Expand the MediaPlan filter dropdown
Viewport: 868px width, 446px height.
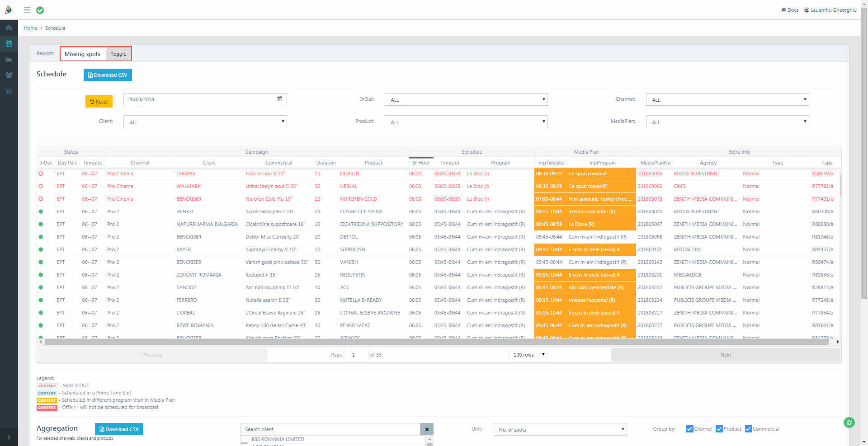pyautogui.click(x=727, y=122)
